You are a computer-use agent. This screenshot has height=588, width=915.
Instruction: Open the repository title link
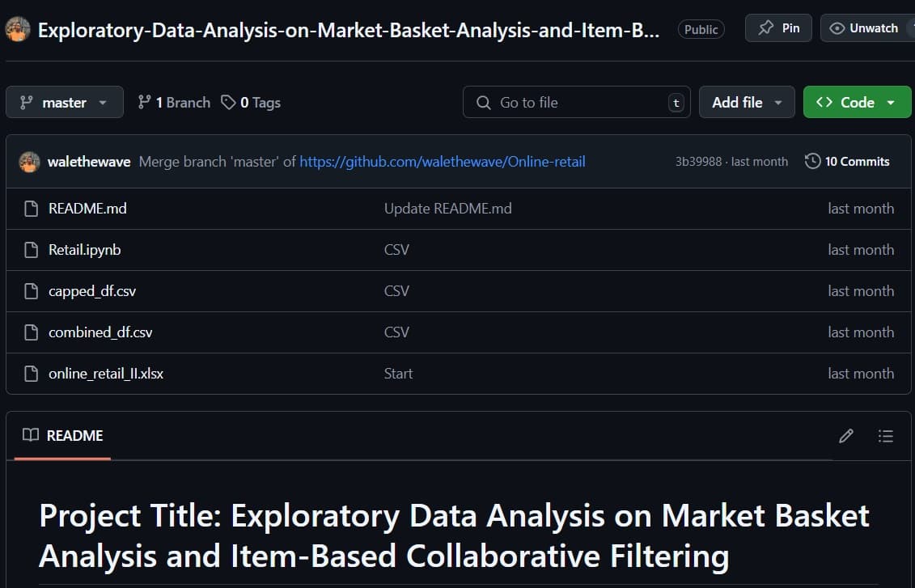tap(349, 31)
